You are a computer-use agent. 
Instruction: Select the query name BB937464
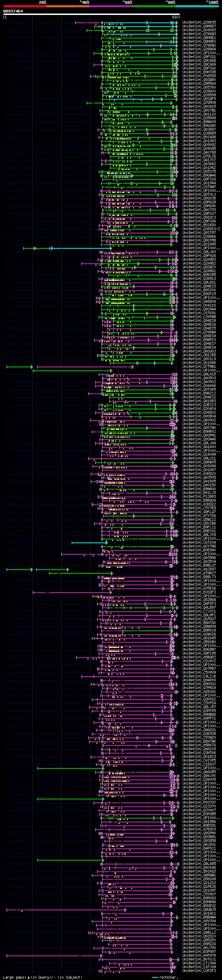coord(13,11)
